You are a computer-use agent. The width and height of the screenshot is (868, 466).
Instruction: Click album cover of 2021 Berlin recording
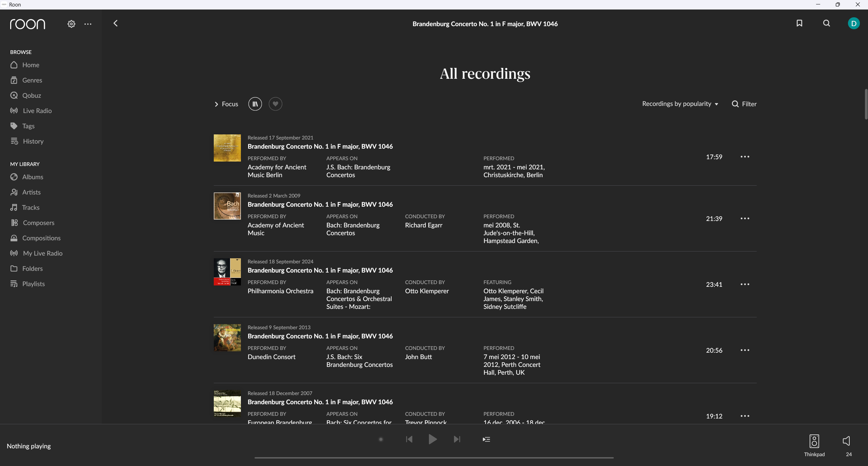[x=227, y=148]
